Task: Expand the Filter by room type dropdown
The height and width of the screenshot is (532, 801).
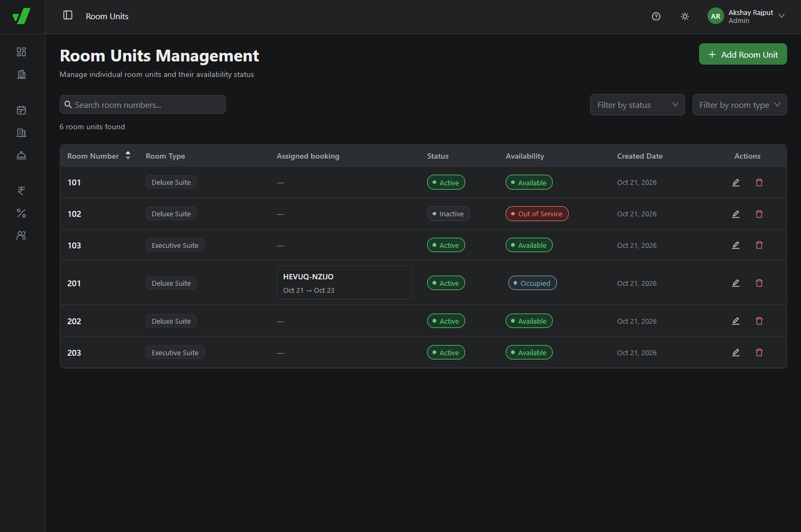Action: tap(740, 105)
